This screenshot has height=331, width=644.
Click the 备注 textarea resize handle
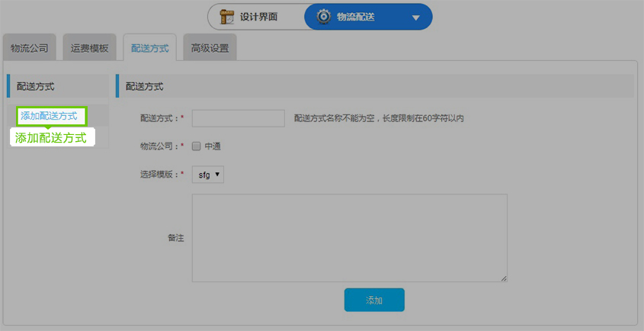504,278
